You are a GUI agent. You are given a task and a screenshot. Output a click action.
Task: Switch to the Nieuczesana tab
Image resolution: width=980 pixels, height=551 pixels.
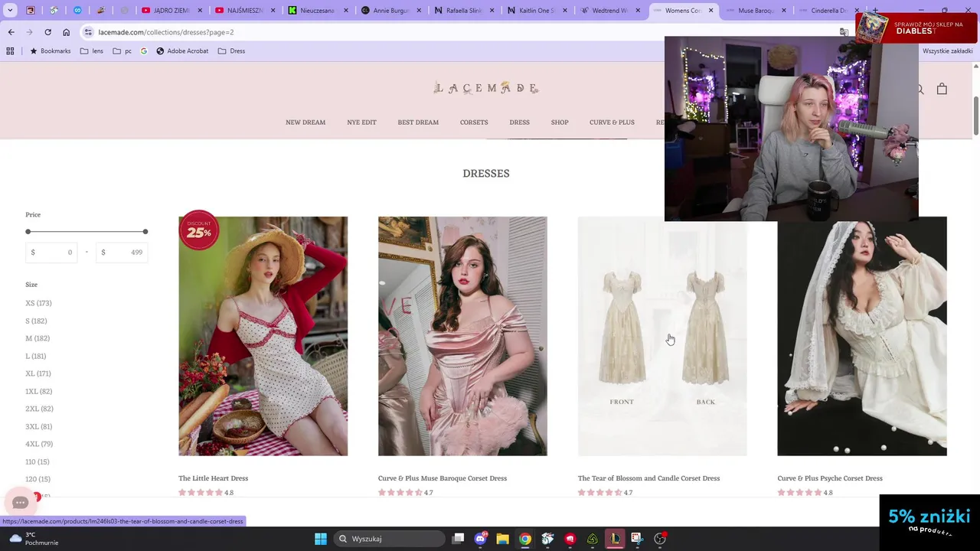pos(318,11)
